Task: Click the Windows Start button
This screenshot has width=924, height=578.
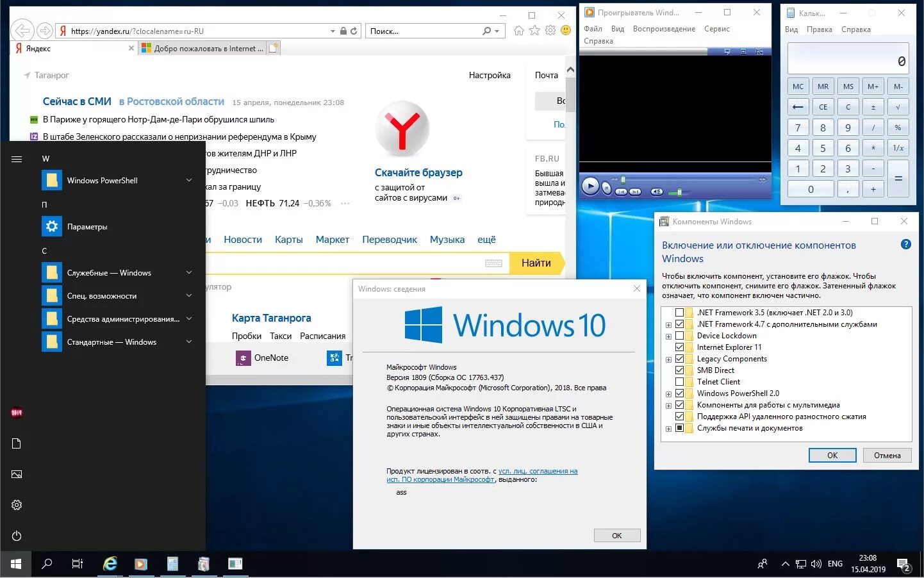Action: (15, 564)
